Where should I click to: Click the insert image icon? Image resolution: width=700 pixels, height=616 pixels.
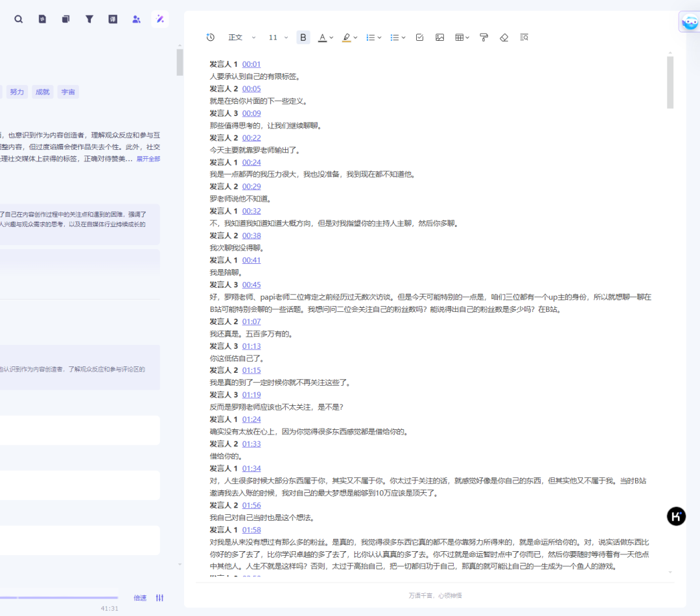coord(439,38)
